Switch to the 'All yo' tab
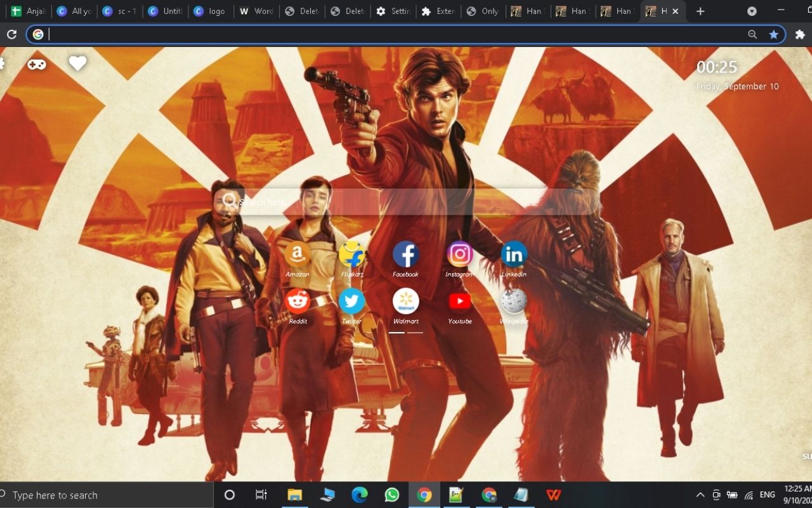This screenshot has height=508, width=812. tap(74, 11)
